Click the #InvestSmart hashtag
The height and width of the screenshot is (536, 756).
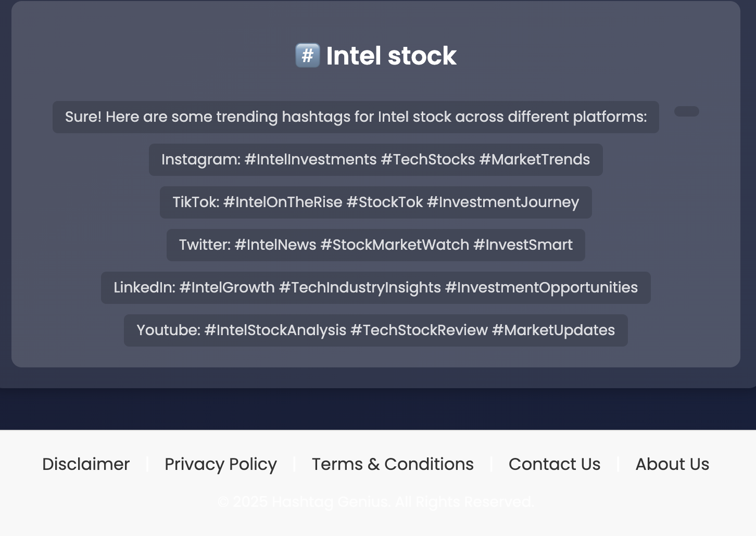[x=523, y=245]
